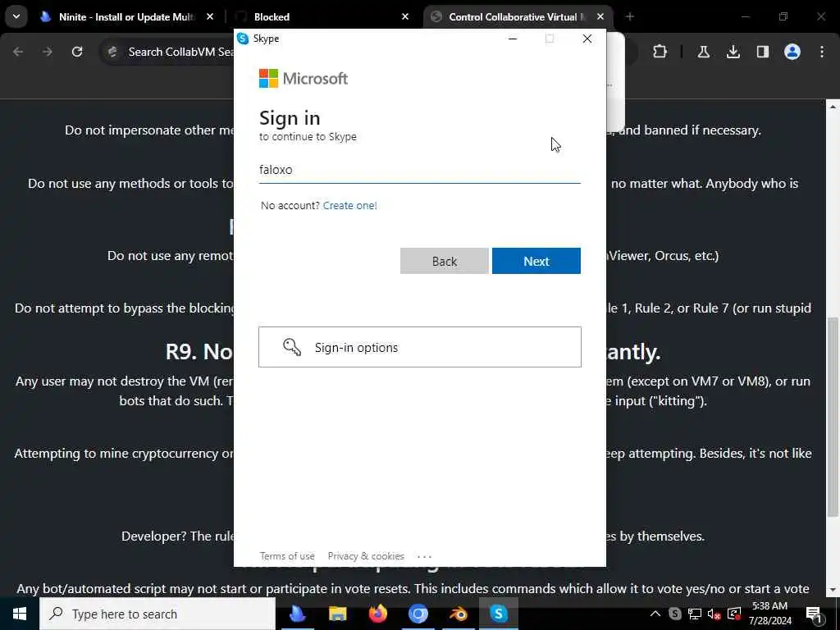Open the browser downloads icon

(x=733, y=52)
